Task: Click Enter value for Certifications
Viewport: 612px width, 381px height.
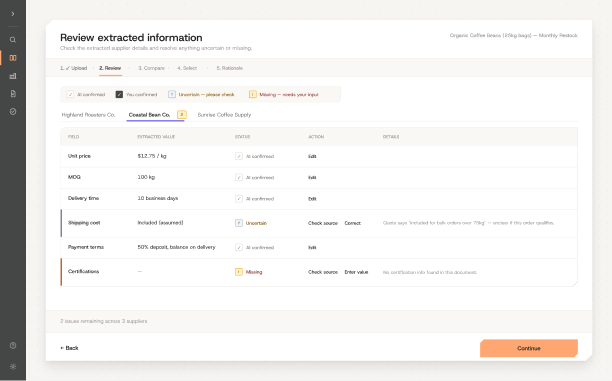Action: [x=356, y=272]
